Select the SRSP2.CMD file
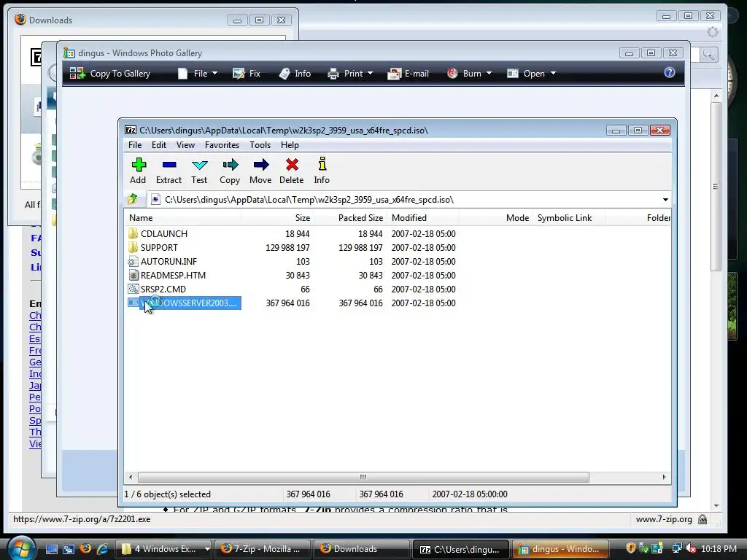The width and height of the screenshot is (747, 560). pos(163,289)
